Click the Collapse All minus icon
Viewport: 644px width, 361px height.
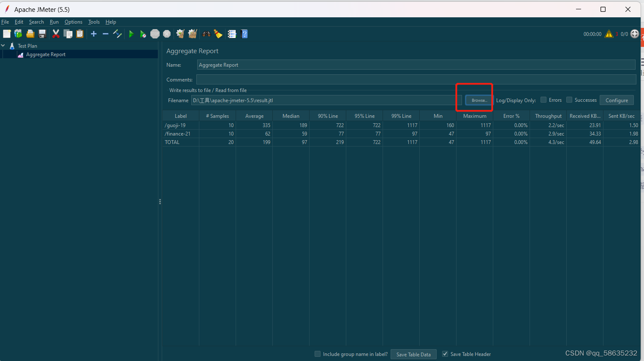pyautogui.click(x=106, y=34)
